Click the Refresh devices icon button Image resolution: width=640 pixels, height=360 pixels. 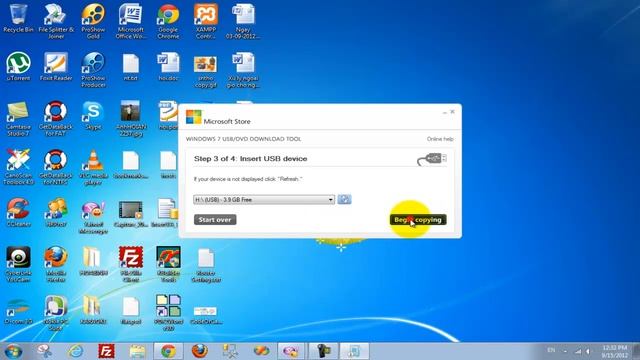coord(344,199)
